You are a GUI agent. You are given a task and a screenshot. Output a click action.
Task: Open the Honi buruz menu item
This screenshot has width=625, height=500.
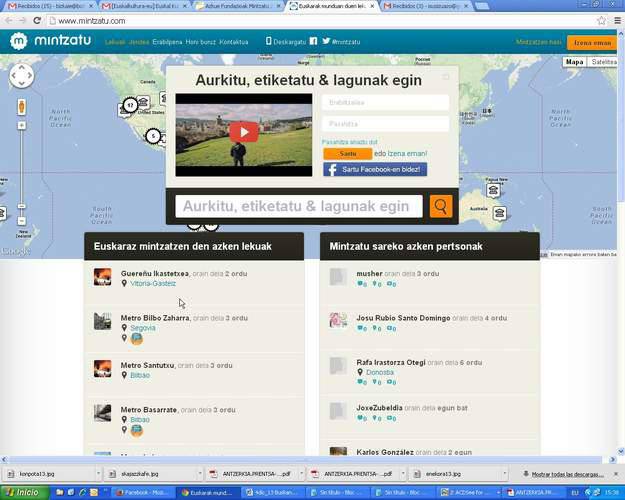(x=200, y=42)
